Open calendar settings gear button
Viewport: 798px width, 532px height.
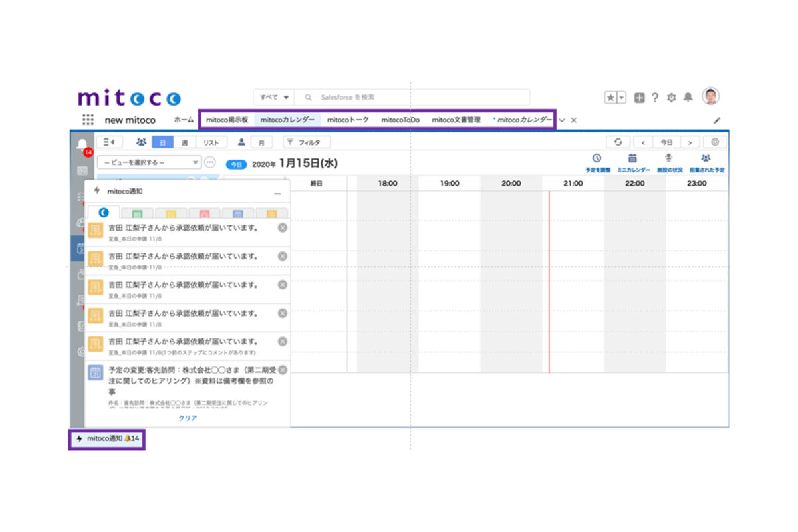pyautogui.click(x=715, y=142)
